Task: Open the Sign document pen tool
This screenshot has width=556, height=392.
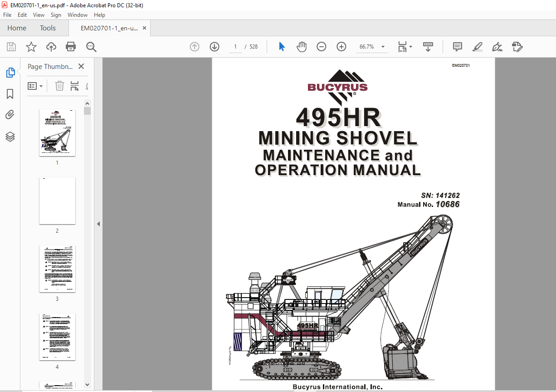Action: coord(497,47)
